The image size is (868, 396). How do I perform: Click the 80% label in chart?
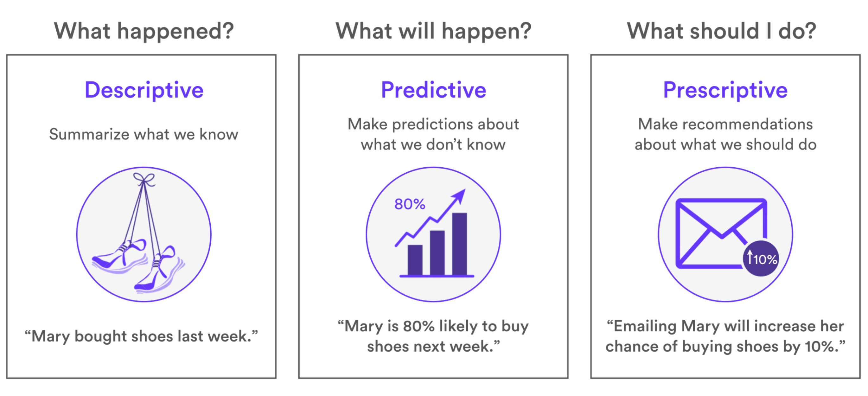coord(410,204)
